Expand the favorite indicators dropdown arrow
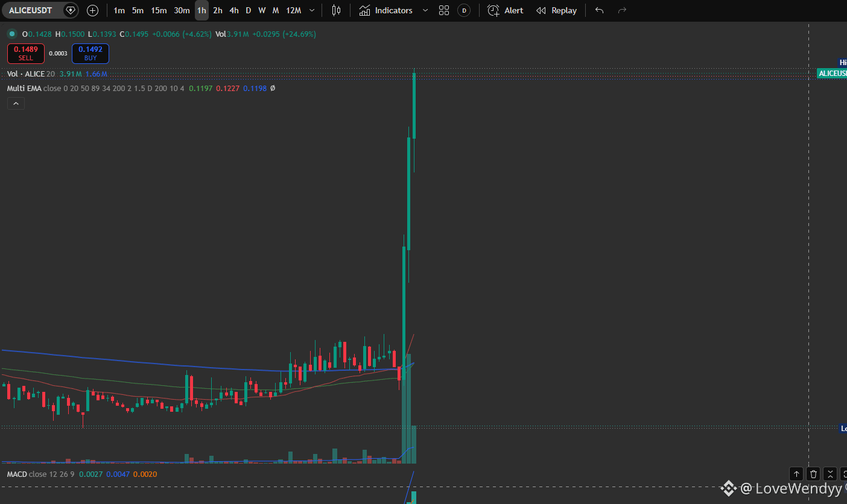Image resolution: width=847 pixels, height=504 pixels. point(425,10)
